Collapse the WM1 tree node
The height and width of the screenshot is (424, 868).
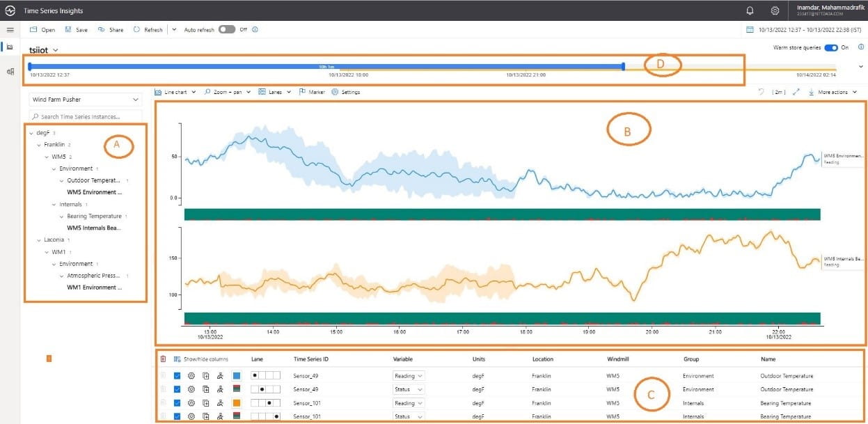pyautogui.click(x=47, y=251)
